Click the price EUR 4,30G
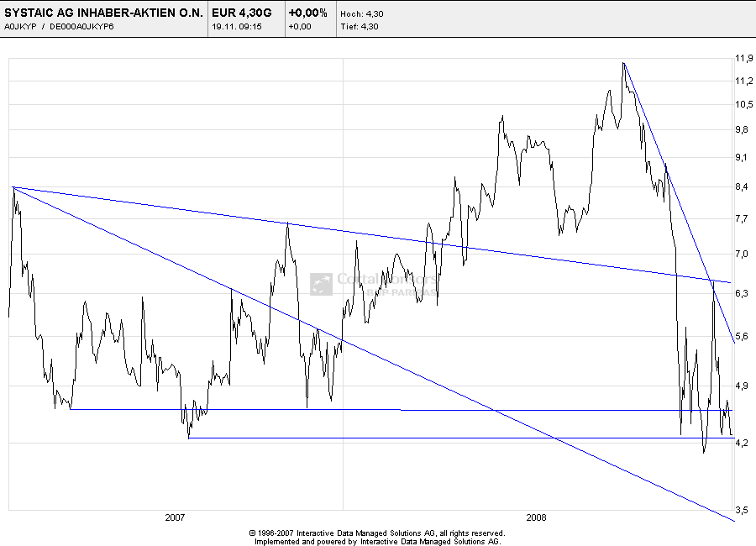Viewport: 756px width, 546px height. pos(242,13)
